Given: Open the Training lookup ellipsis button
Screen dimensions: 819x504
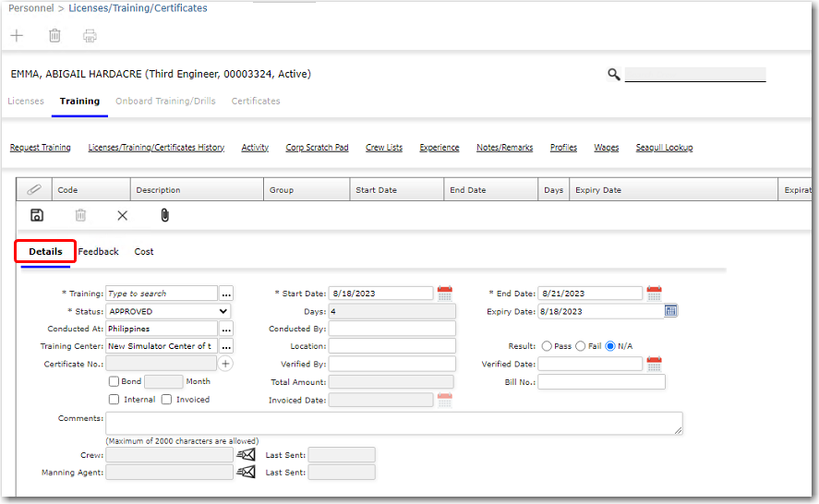Looking at the screenshot, I should click(x=226, y=294).
